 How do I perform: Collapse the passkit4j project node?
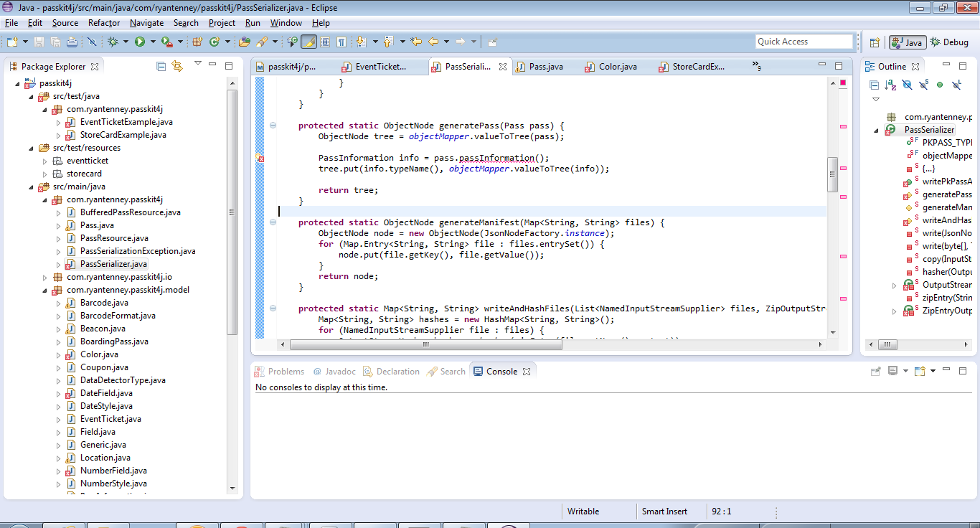18,83
